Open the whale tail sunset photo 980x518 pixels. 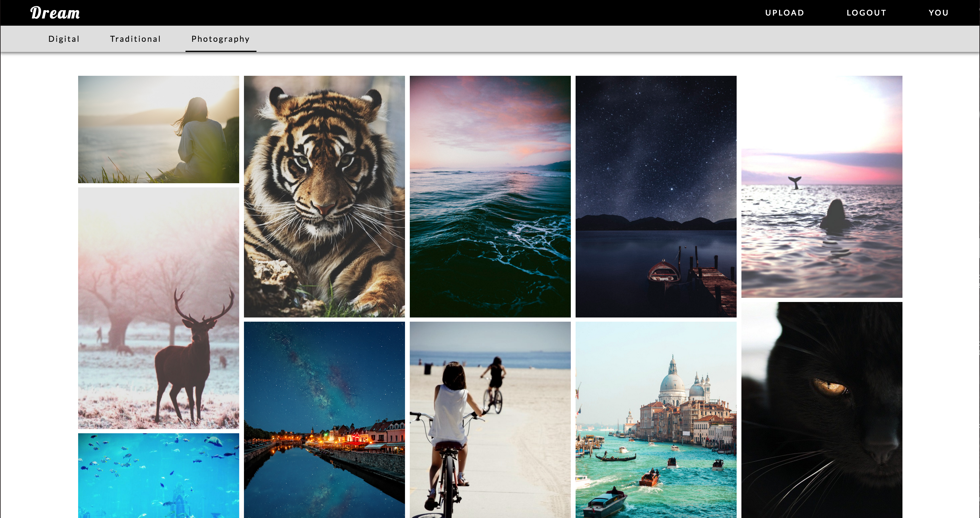click(822, 186)
